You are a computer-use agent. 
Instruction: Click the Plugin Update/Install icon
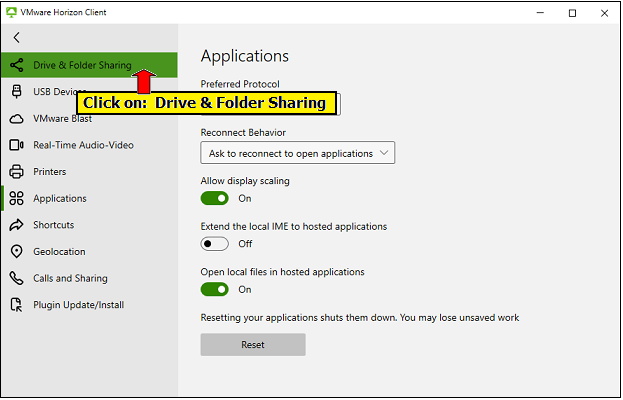(16, 305)
